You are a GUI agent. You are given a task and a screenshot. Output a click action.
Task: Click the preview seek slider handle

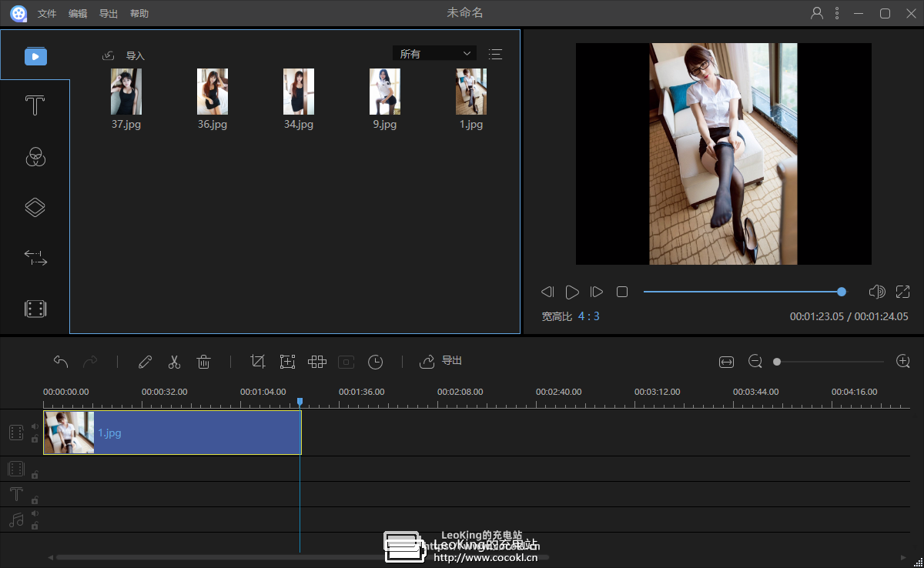(842, 292)
